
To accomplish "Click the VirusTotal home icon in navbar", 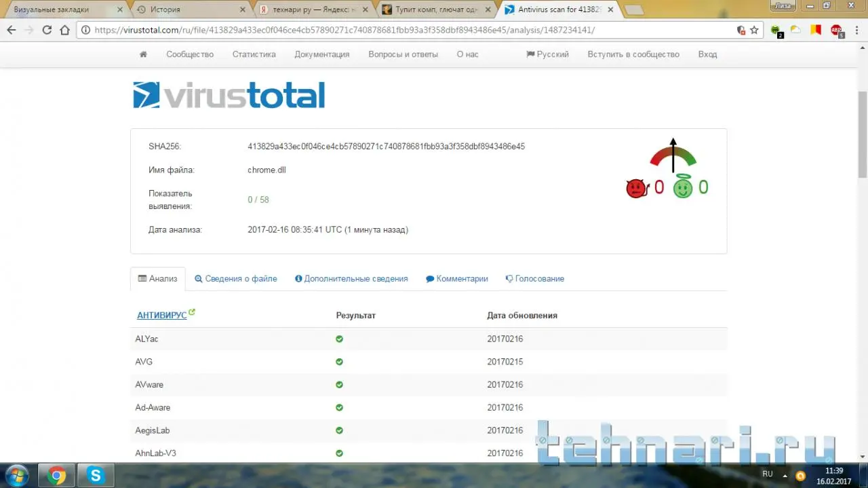I will (x=143, y=54).
